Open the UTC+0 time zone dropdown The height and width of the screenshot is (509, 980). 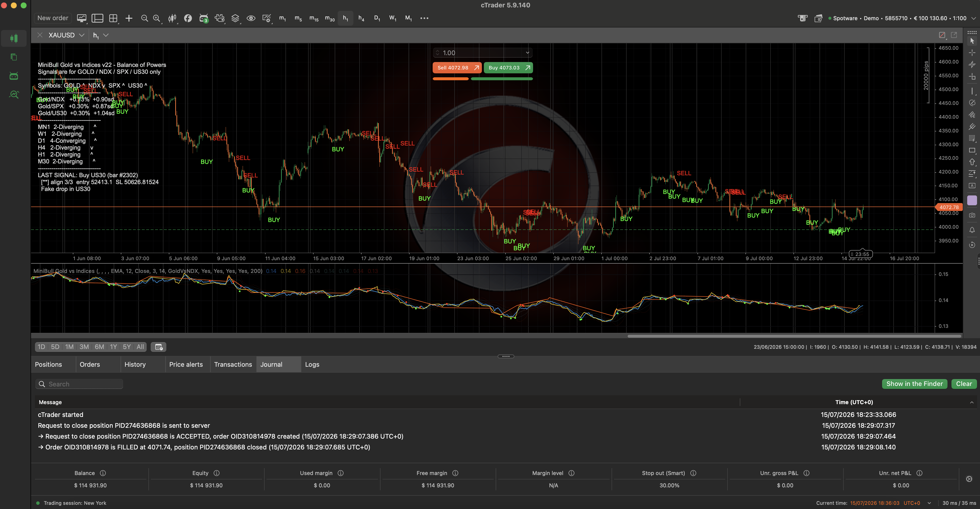click(x=929, y=503)
